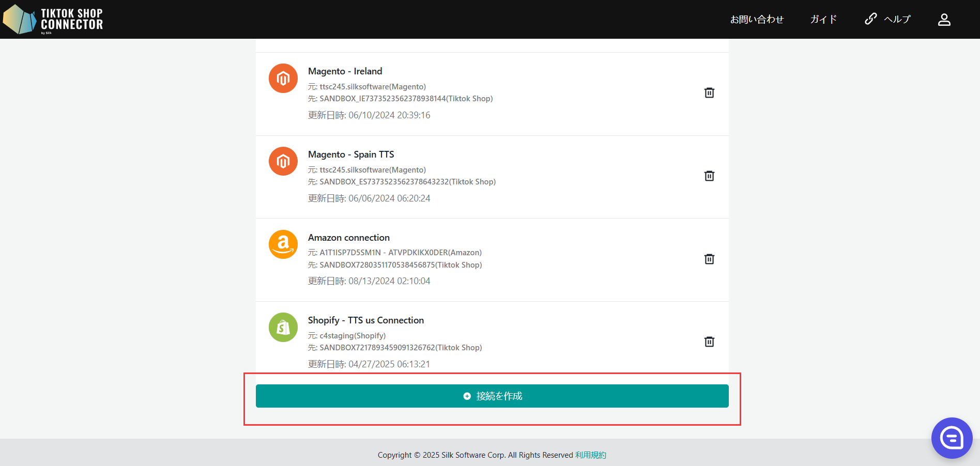The width and height of the screenshot is (980, 466).
Task: Open the Shopify - TTS us Connection title
Action: point(366,320)
